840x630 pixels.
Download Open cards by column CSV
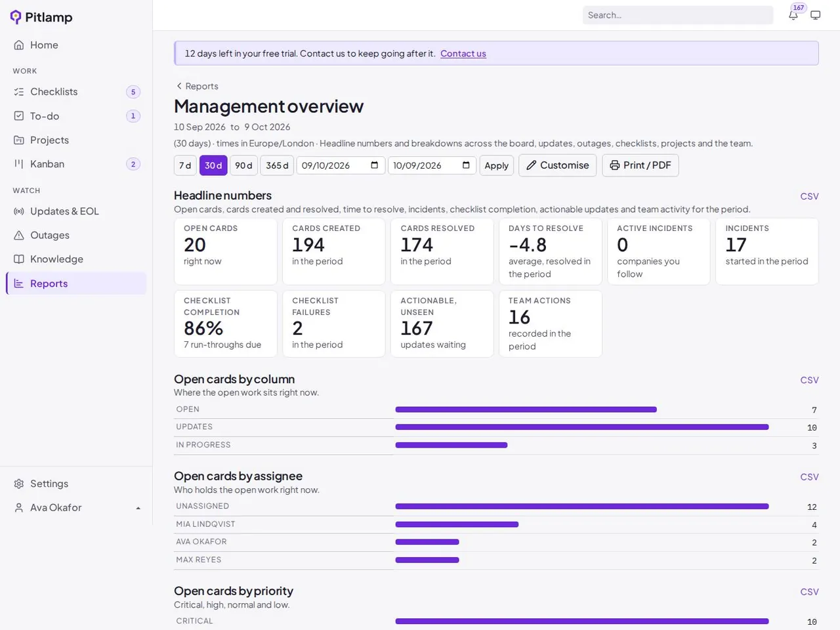(x=809, y=380)
